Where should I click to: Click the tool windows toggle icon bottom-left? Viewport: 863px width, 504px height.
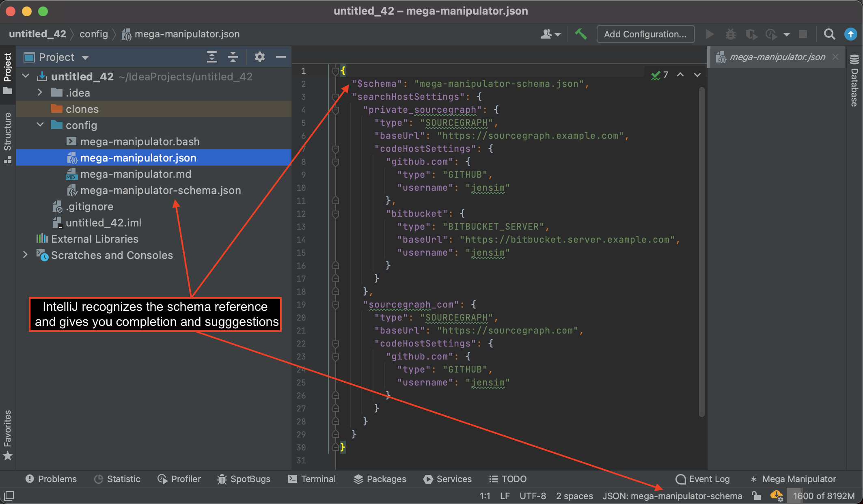tap(9, 495)
